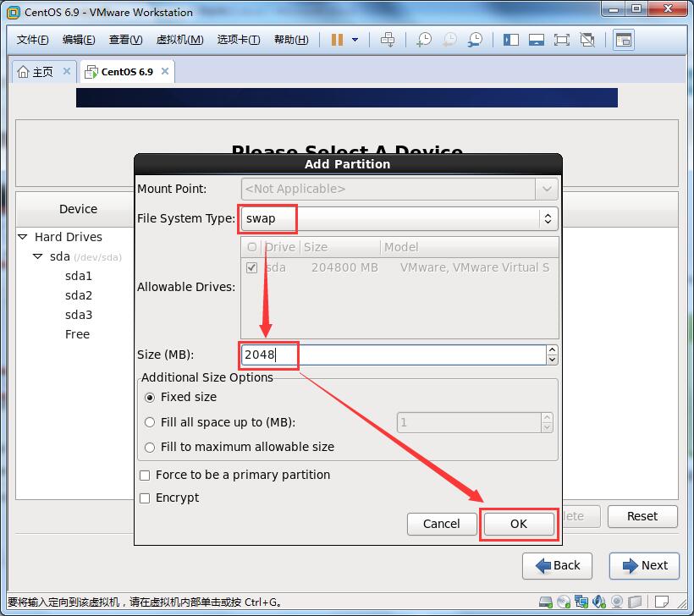Open the snapshot manager (clock with wrench)
The height and width of the screenshot is (616, 694).
pyautogui.click(x=476, y=40)
